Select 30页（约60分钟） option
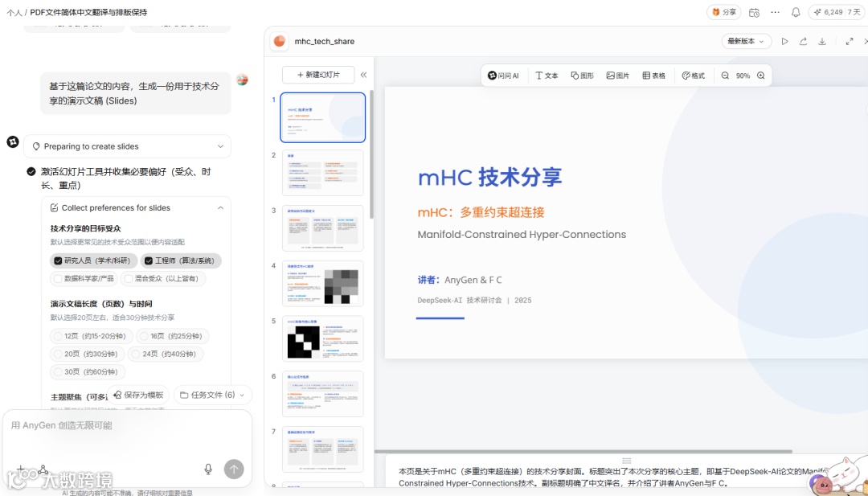 87,371
